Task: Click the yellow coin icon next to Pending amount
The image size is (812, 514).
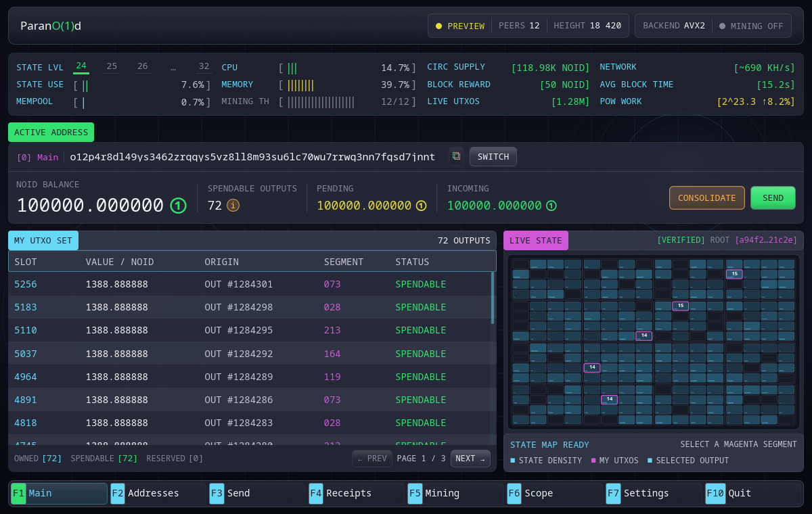Action: click(x=421, y=206)
